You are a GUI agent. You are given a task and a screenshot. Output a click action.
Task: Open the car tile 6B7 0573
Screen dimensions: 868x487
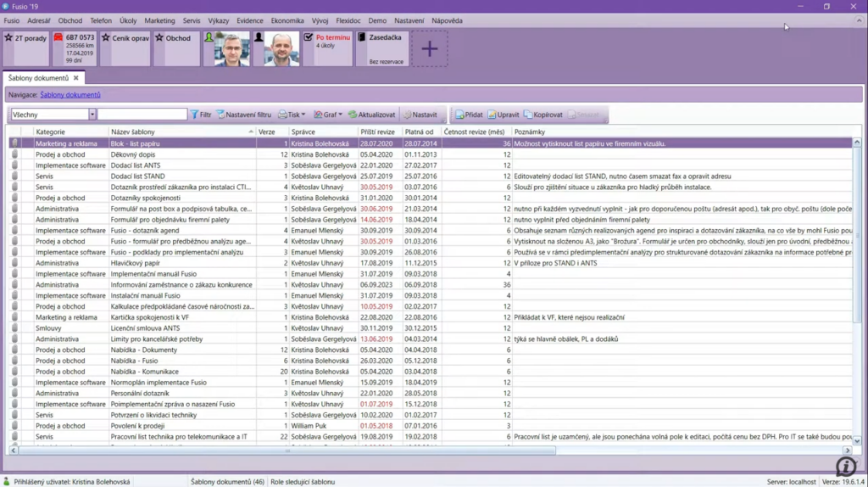[x=74, y=49]
